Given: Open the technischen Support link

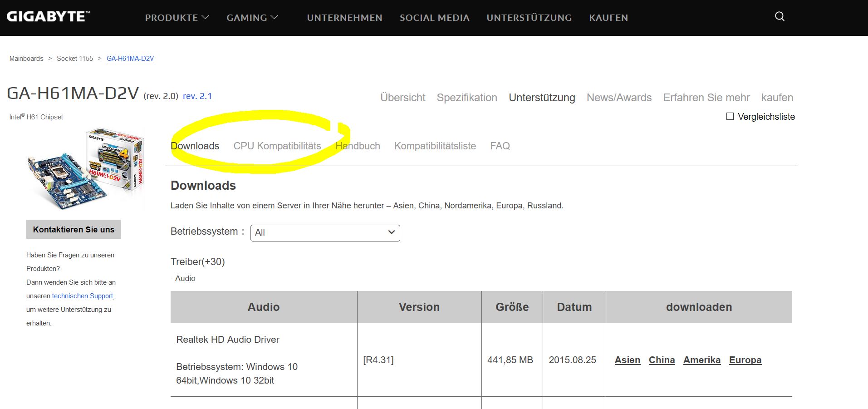Looking at the screenshot, I should click(83, 296).
